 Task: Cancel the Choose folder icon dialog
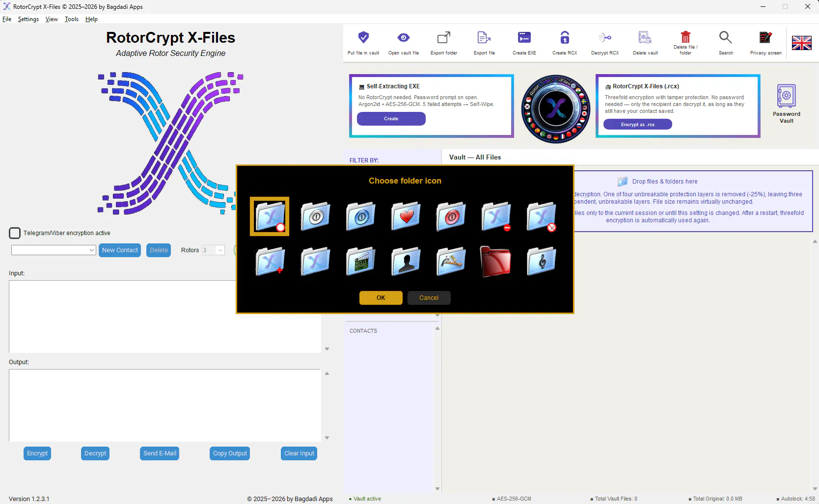point(429,298)
